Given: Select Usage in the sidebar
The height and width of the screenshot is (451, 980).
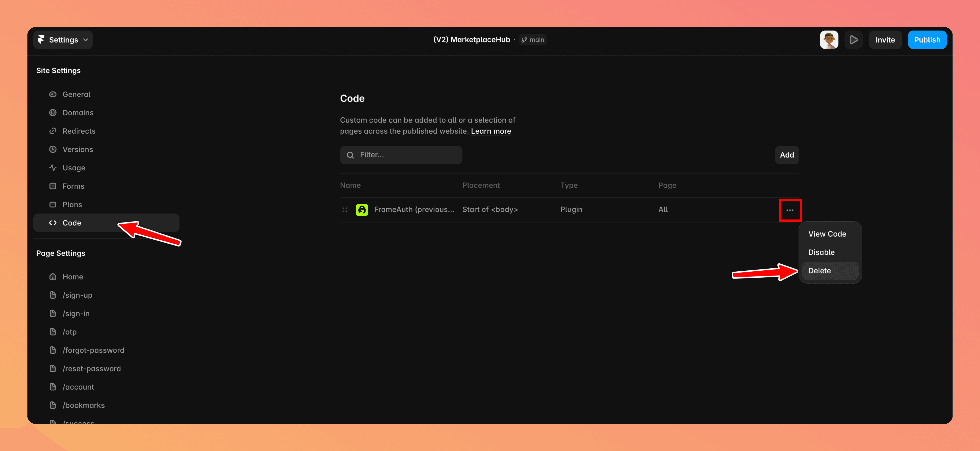Looking at the screenshot, I should point(107,168).
